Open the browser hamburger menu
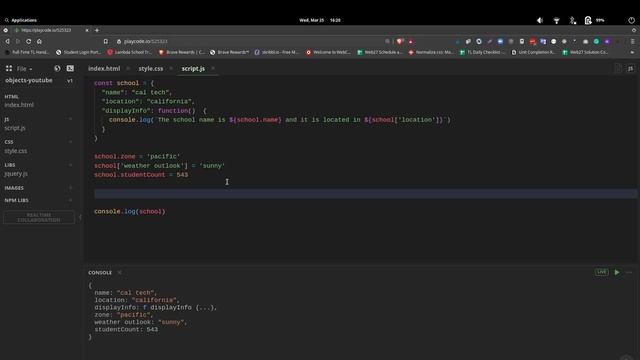Image resolution: width=640 pixels, height=360 pixels. click(x=633, y=41)
